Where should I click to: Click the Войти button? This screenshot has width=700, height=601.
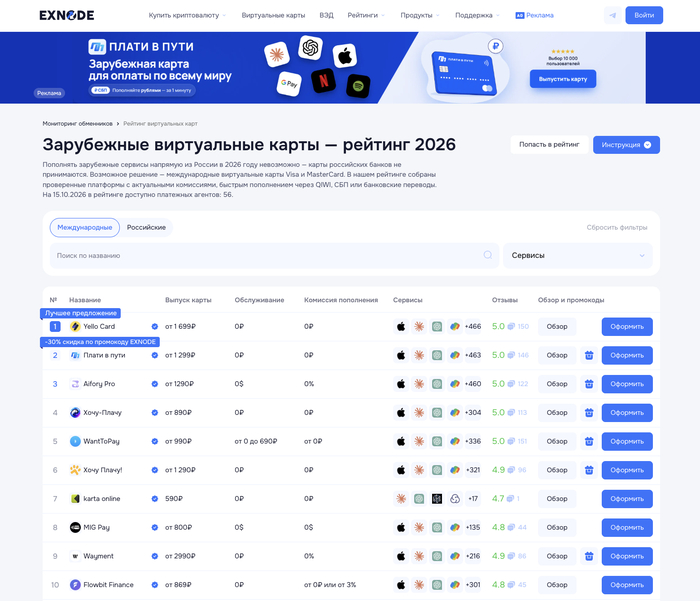pos(644,15)
